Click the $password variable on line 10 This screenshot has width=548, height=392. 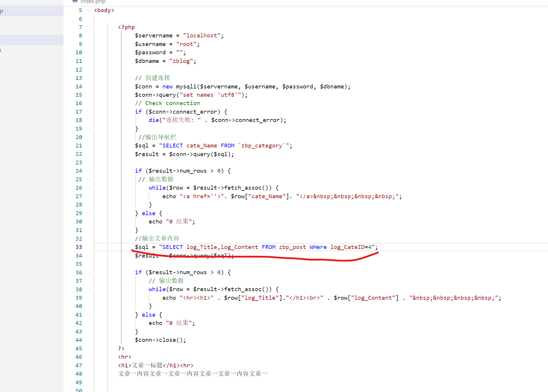click(x=150, y=53)
